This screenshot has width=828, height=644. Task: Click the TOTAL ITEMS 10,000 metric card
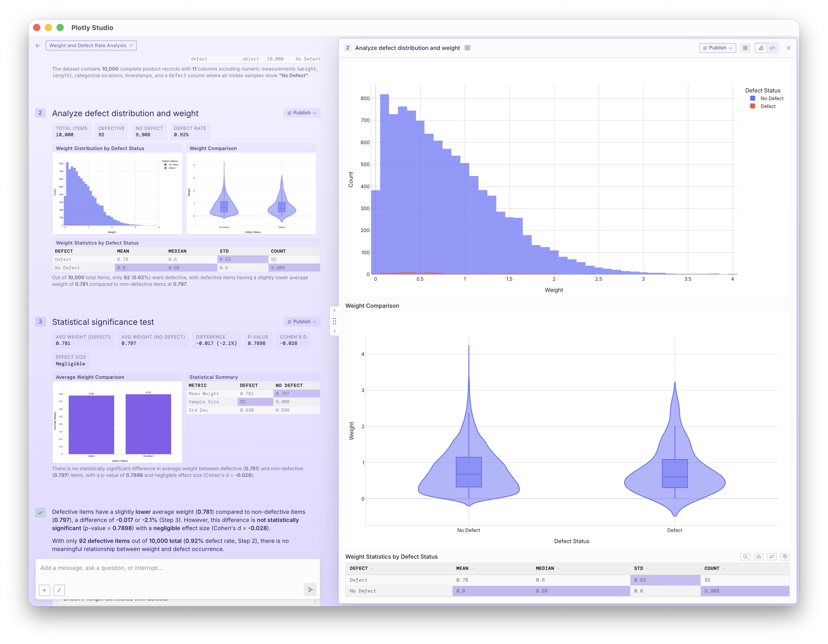(x=72, y=131)
